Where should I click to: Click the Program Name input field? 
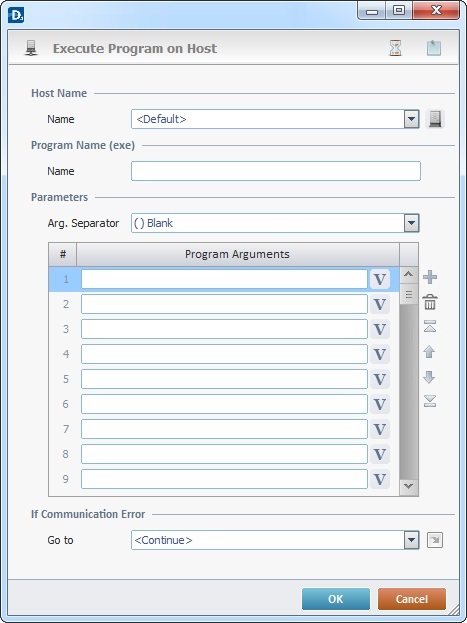pos(276,171)
